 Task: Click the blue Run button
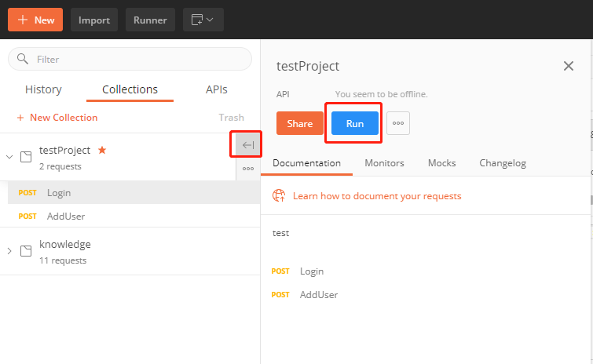[354, 123]
